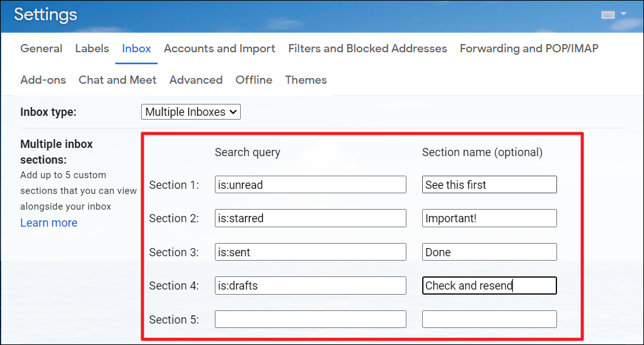Go to Accounts and Import tab
This screenshot has height=345, width=644.
tap(219, 48)
